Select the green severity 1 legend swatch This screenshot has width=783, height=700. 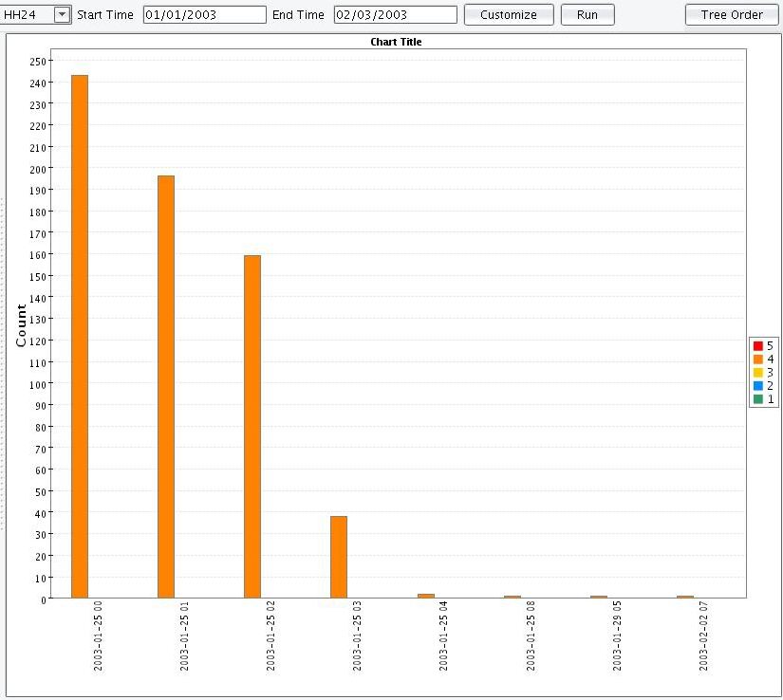pyautogui.click(x=758, y=399)
